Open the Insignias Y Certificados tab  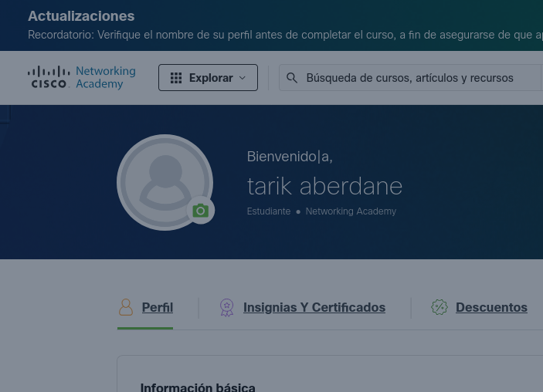(x=314, y=307)
